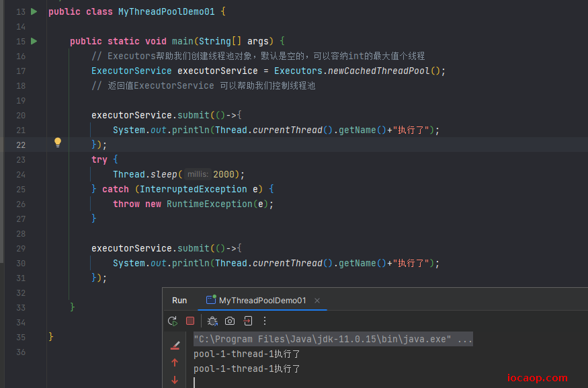Click line number 17 in the gutter
588x388 pixels.
(21, 71)
